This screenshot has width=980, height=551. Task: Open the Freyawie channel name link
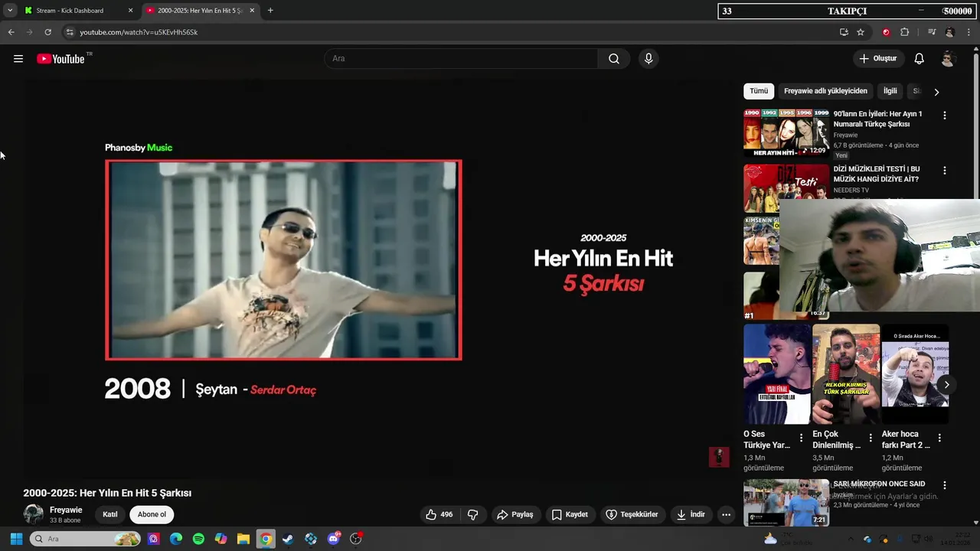pos(66,510)
